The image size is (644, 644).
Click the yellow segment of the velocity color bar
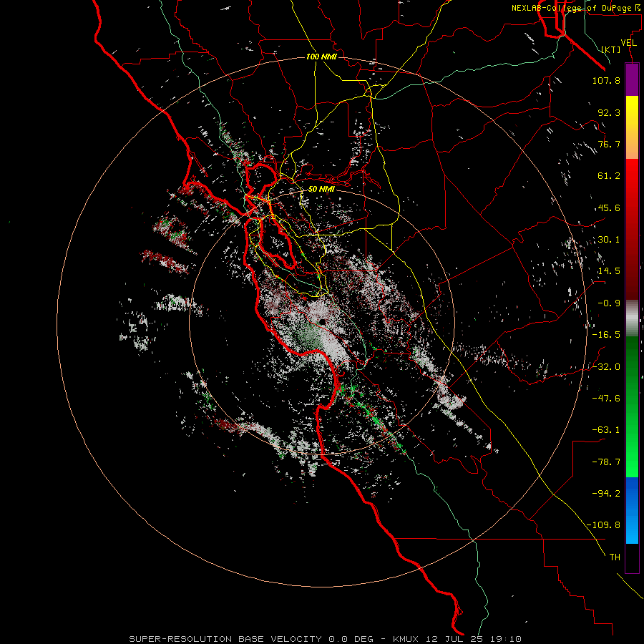(632, 127)
